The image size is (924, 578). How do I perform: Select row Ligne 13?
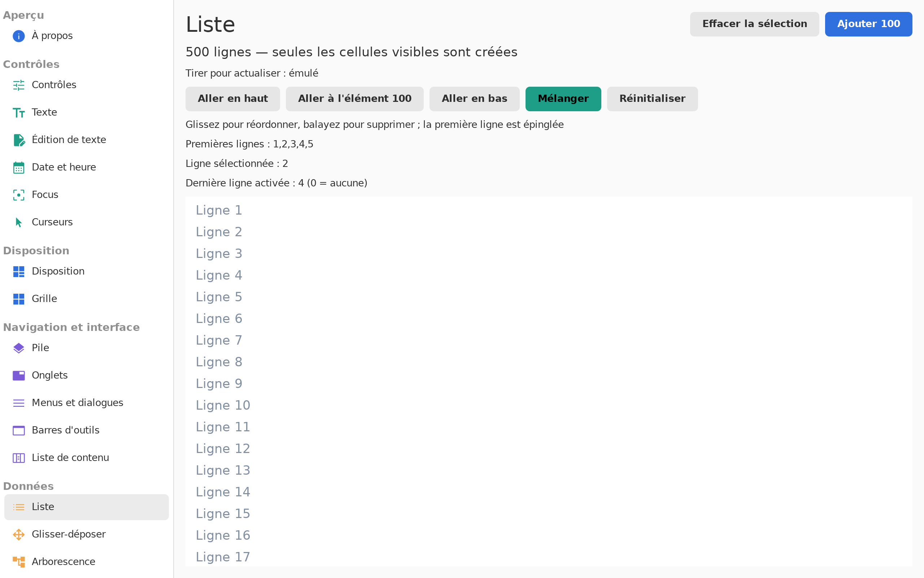(x=549, y=470)
